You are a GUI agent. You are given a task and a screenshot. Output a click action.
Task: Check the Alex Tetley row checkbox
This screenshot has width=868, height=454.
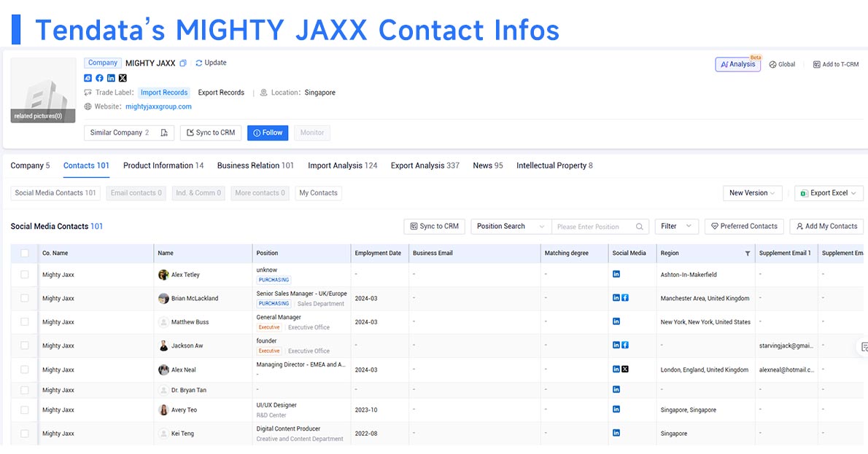click(24, 274)
